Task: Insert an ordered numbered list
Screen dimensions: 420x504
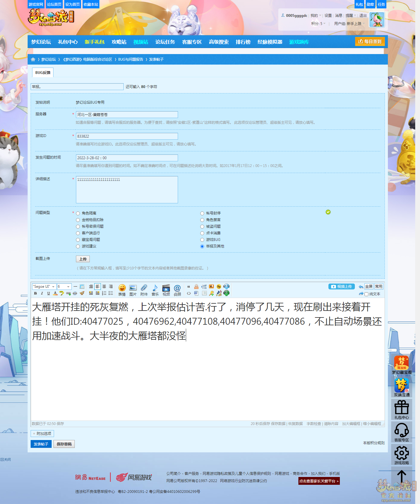Action: pyautogui.click(x=104, y=293)
